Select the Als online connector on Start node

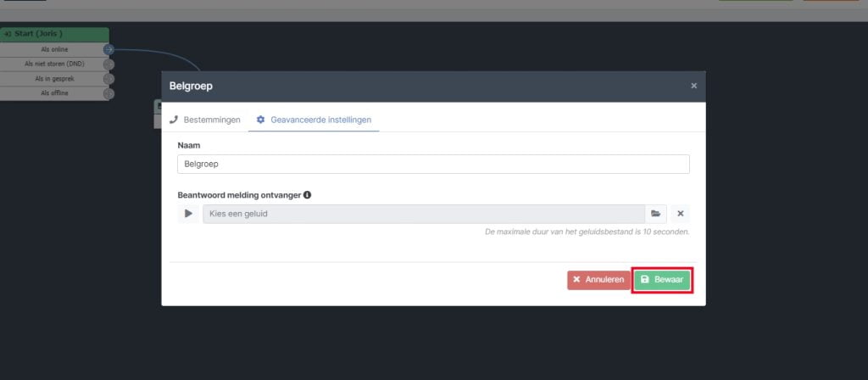(108, 50)
